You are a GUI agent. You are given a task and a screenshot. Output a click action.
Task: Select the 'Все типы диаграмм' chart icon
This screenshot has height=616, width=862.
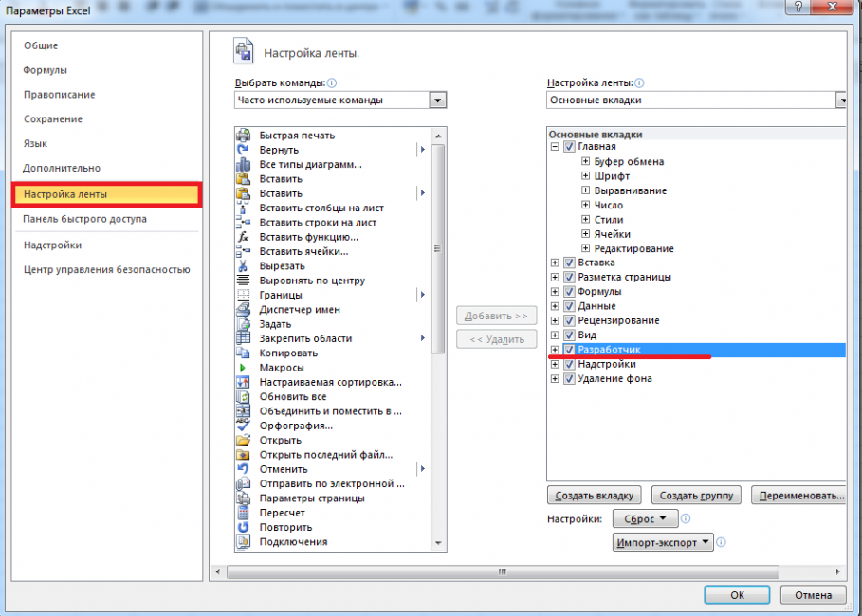243,164
